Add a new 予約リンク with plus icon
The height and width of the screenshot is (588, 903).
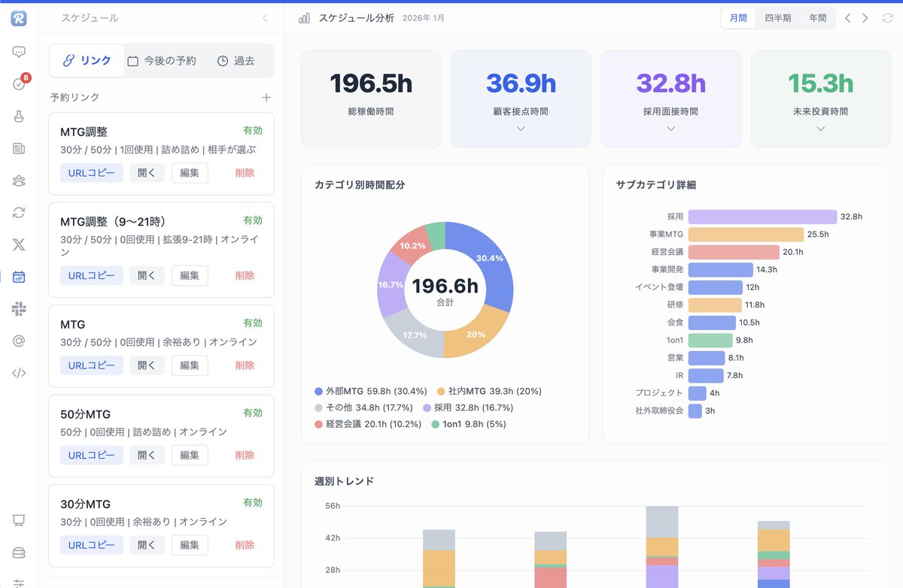(x=266, y=97)
